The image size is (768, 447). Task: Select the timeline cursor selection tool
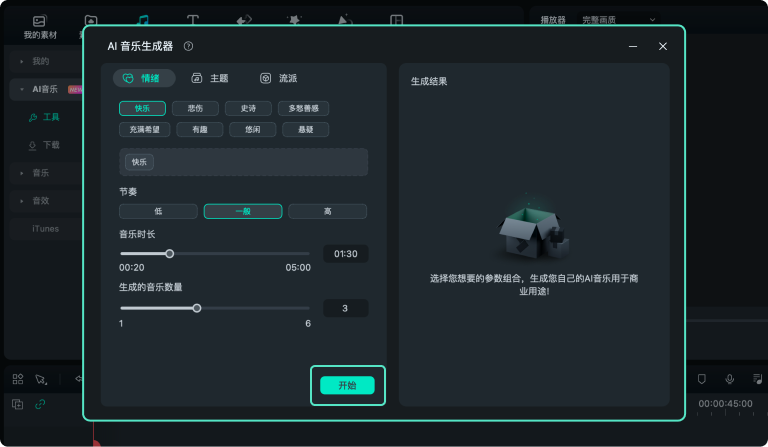point(41,379)
